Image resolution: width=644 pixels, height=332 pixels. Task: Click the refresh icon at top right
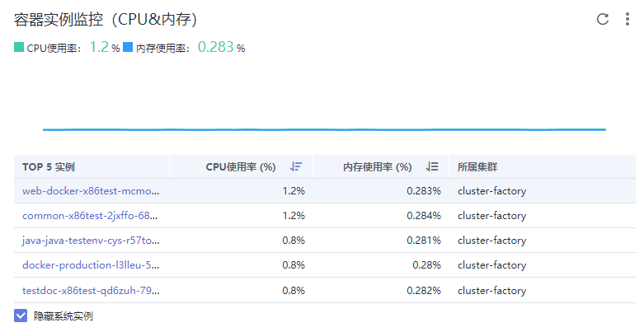[x=603, y=19]
